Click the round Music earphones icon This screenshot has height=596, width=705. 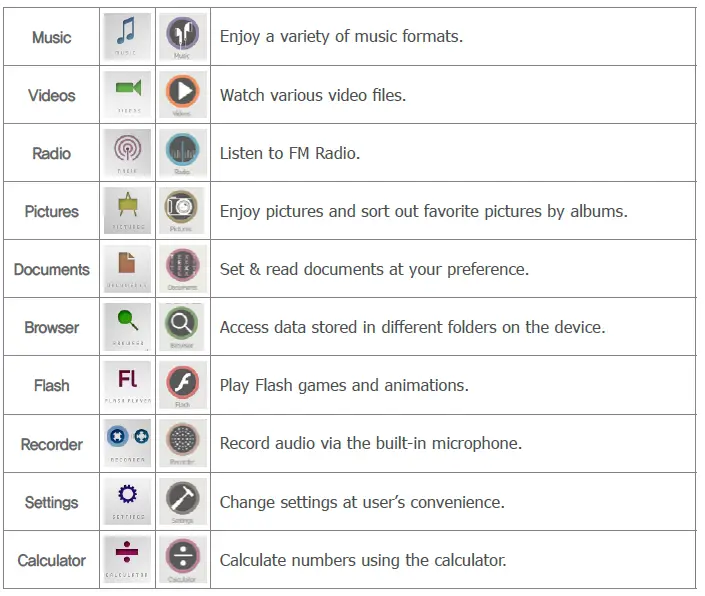coord(182,37)
